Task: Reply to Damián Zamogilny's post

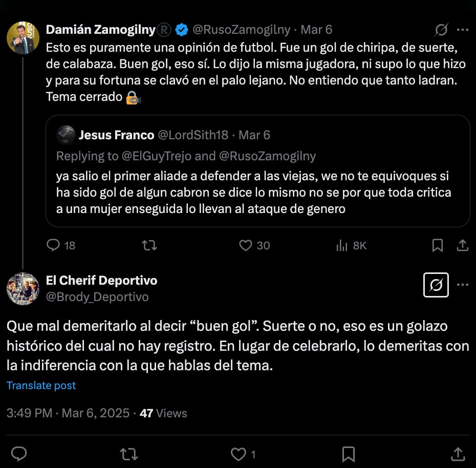Action: coord(54,246)
